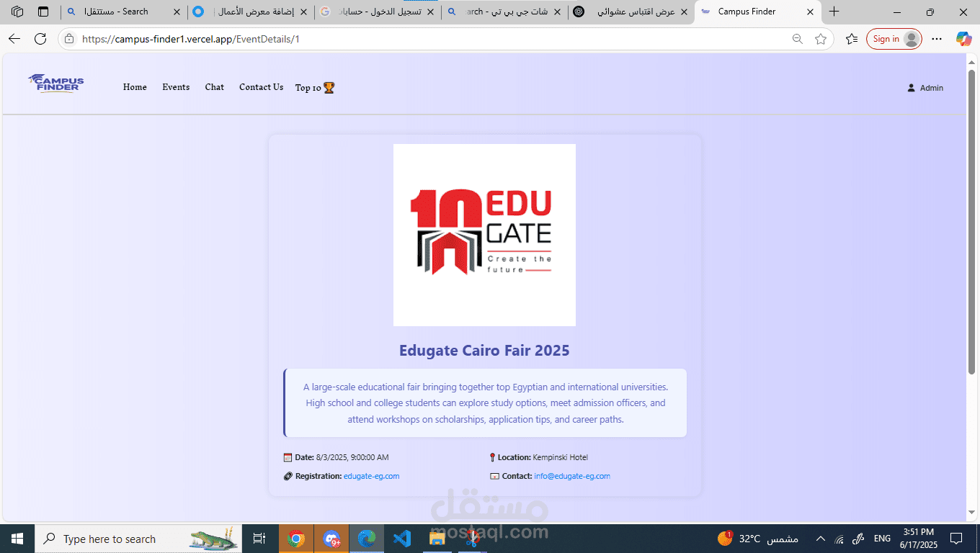Open the tab actions menu icon
The image size is (980, 553).
pyautogui.click(x=43, y=12)
